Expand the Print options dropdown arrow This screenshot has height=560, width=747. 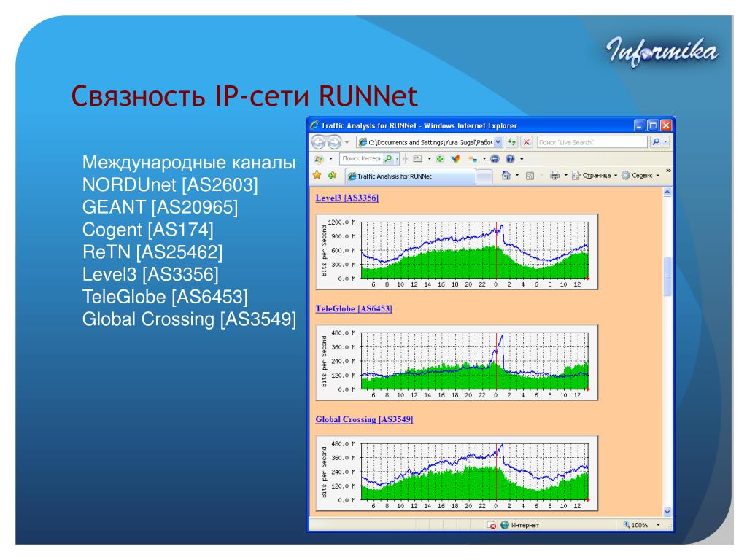566,176
